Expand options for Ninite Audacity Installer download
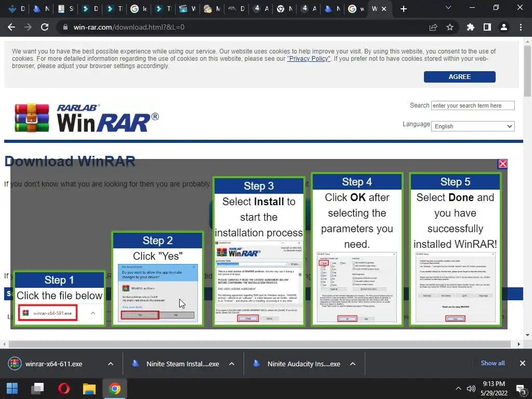 pos(353,364)
